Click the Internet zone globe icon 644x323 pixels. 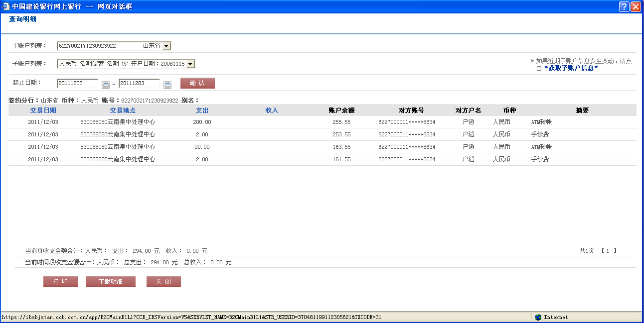tap(538, 317)
